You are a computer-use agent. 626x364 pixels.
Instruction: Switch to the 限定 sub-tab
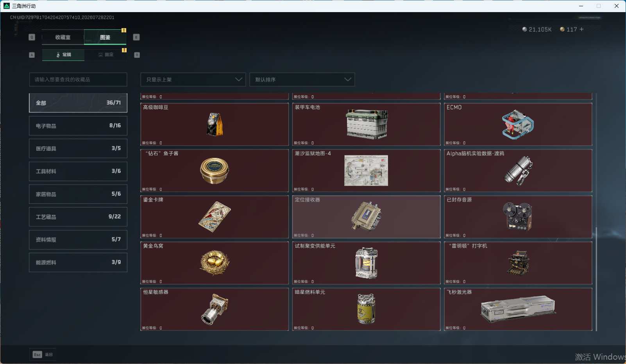pyautogui.click(x=106, y=55)
